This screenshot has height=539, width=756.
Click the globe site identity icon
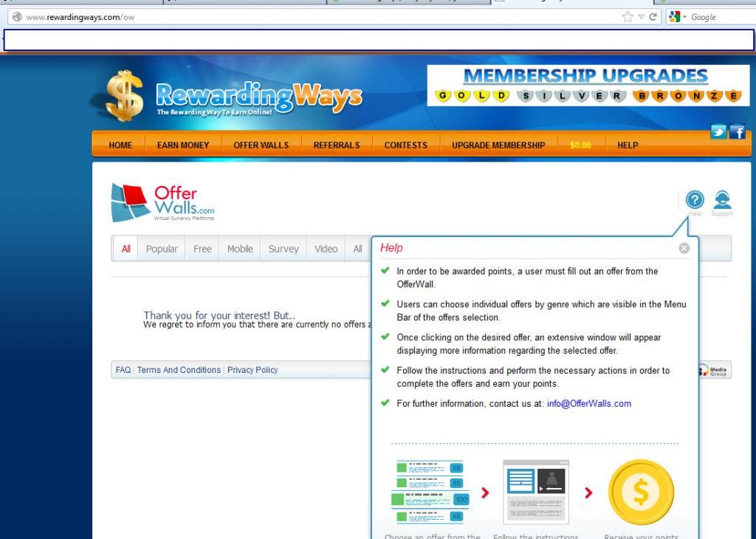(x=17, y=17)
